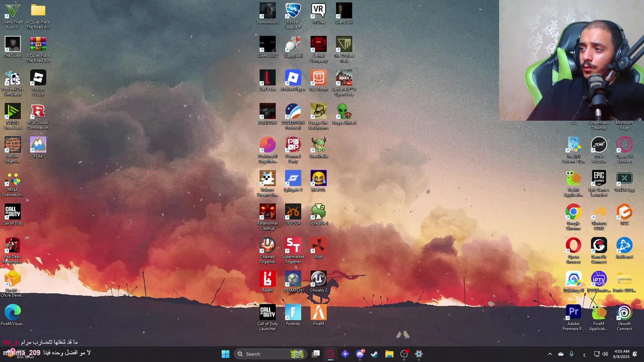Launch Battlefield 6 Open Beta shortcut
Viewport: 644px width, 362px height.
point(344,82)
